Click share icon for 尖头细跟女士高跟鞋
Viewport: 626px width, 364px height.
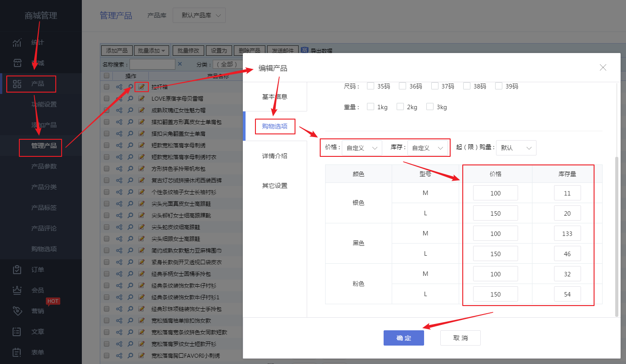119,239
